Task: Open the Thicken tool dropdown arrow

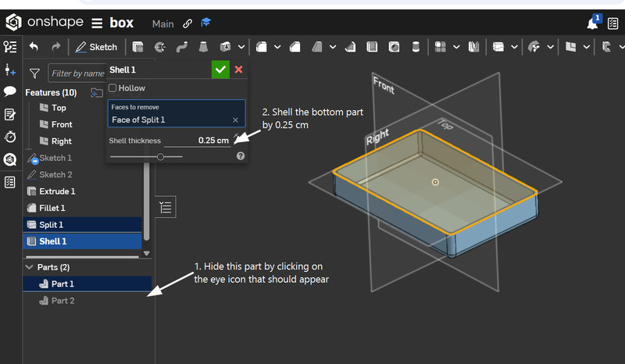Action: [x=241, y=47]
